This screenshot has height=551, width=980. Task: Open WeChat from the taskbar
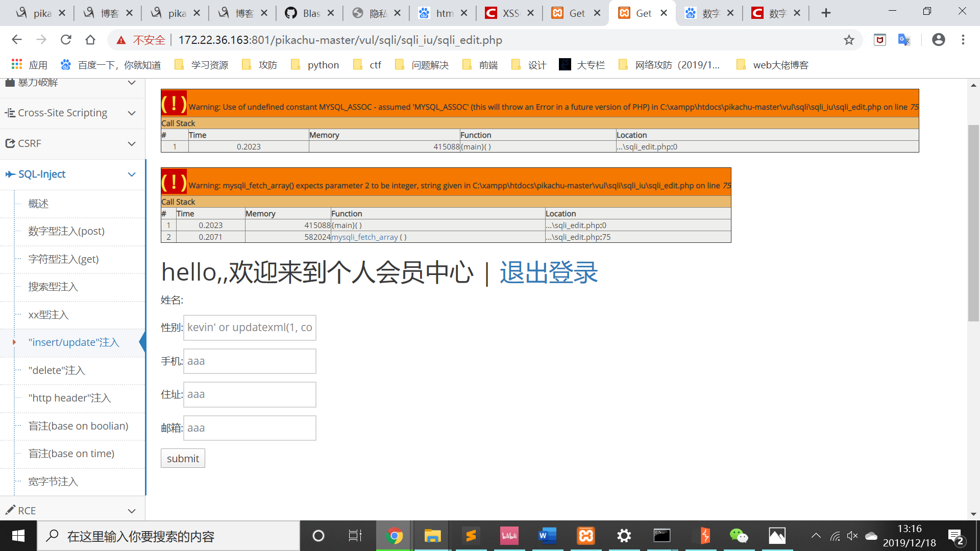pos(739,536)
